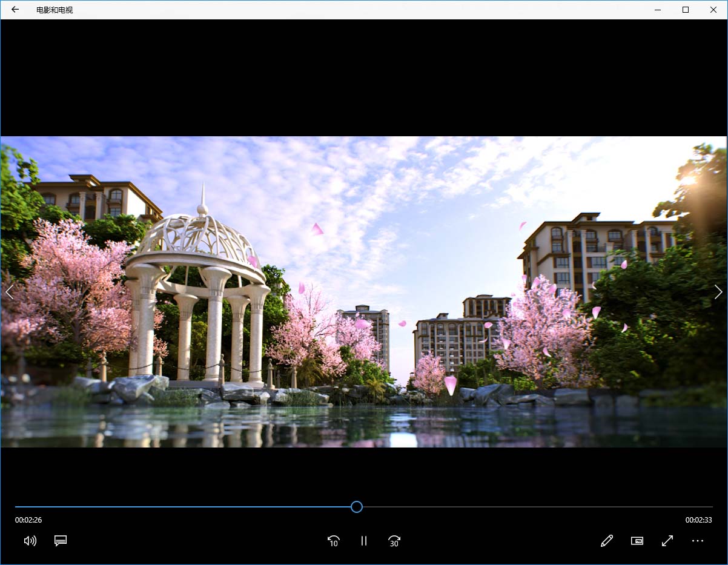Pause the video playback
The width and height of the screenshot is (728, 565).
(x=364, y=541)
